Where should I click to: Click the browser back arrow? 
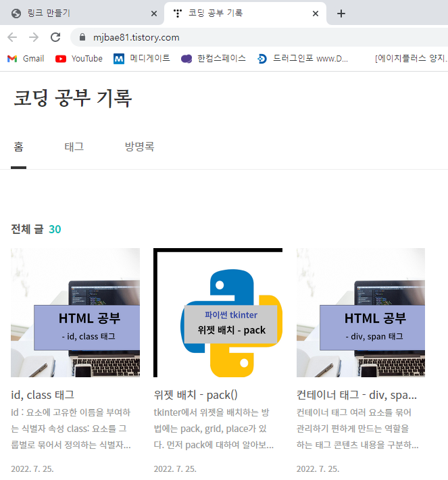pos(12,37)
